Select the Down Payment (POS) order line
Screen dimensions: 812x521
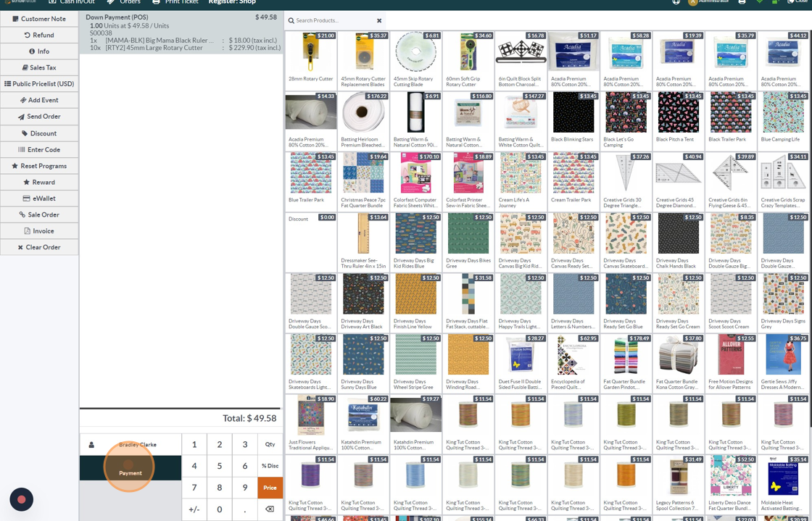click(181, 32)
